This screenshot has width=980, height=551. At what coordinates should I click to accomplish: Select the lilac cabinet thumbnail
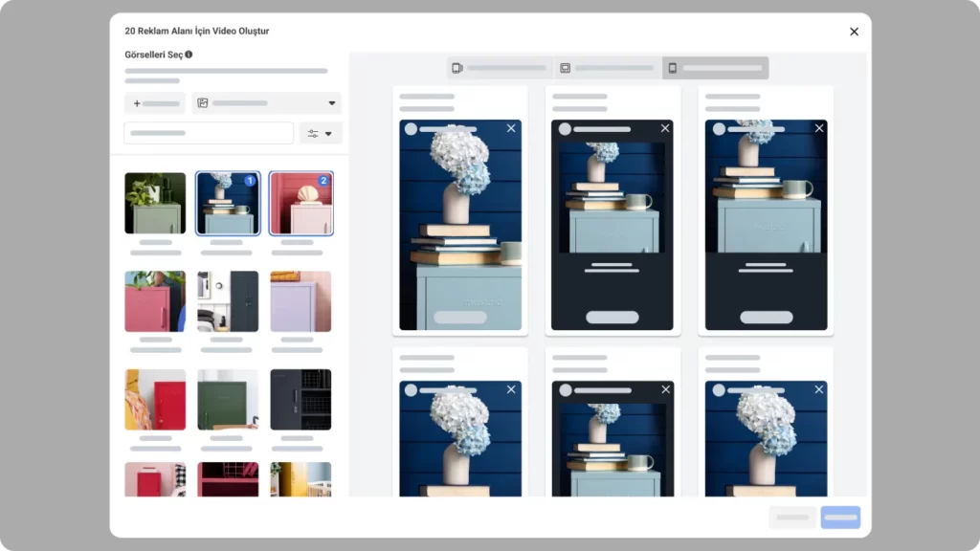301,301
